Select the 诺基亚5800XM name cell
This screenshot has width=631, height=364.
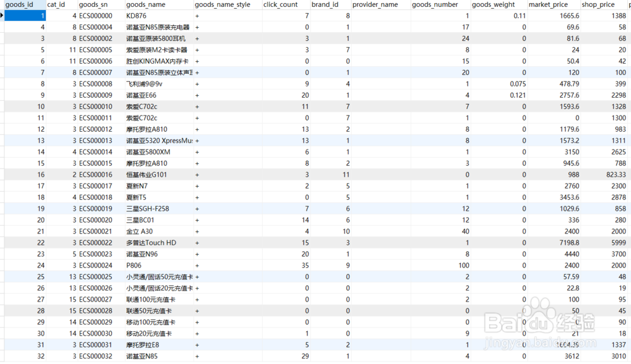[x=159, y=152]
